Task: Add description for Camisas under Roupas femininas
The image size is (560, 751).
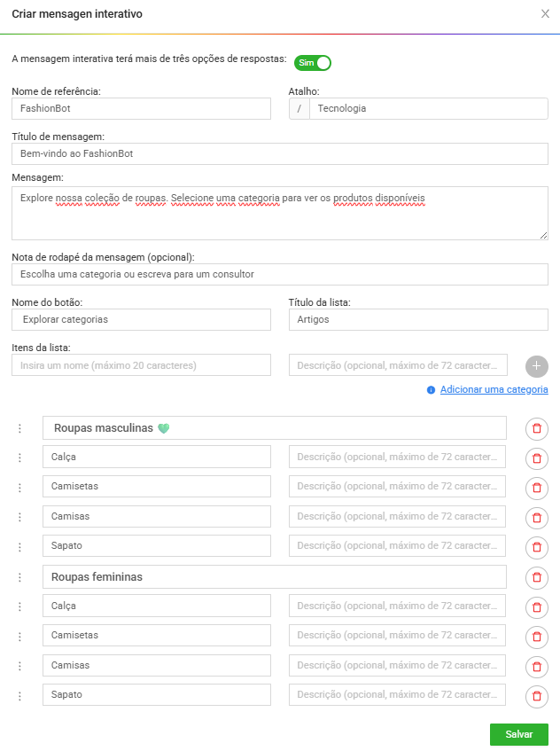Action: (397, 665)
